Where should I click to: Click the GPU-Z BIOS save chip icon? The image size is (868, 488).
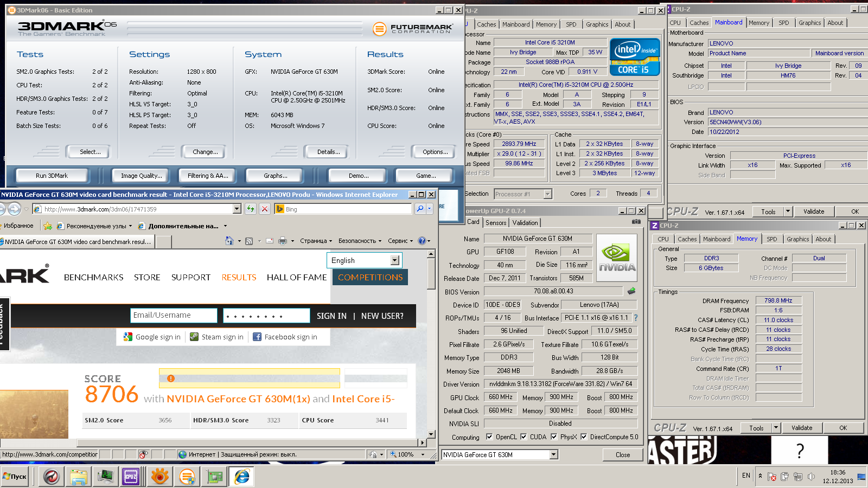(x=631, y=291)
